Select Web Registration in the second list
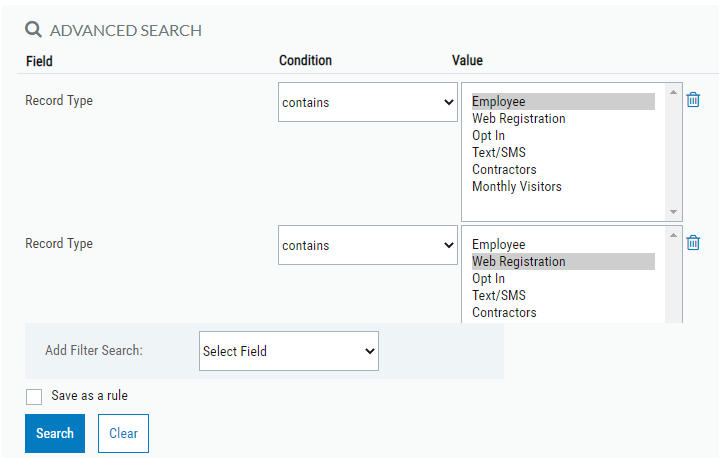This screenshot has height=458, width=719. coord(518,261)
